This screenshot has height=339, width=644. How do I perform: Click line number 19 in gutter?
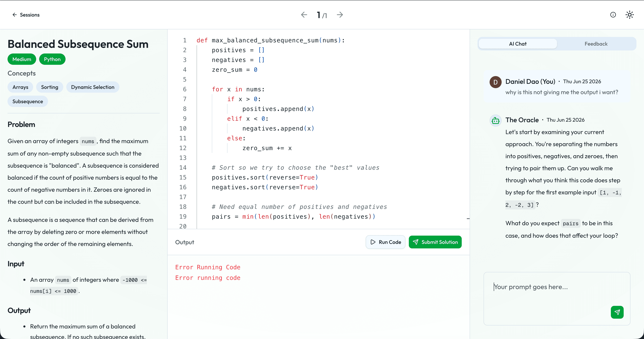[x=183, y=217]
